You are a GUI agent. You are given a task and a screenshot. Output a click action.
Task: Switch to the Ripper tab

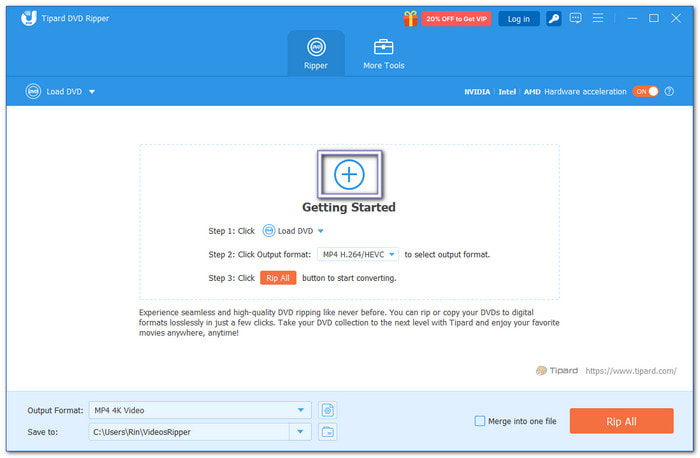click(x=316, y=54)
